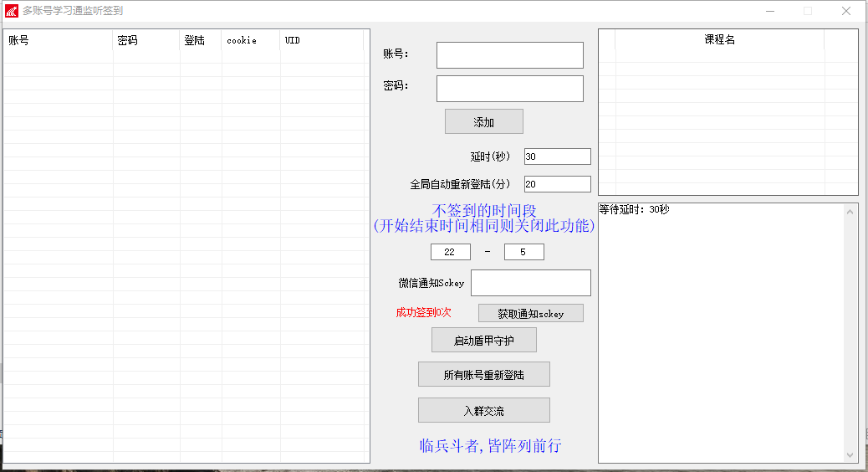Click the UID column header
Image resolution: width=868 pixels, height=472 pixels.
click(x=322, y=40)
